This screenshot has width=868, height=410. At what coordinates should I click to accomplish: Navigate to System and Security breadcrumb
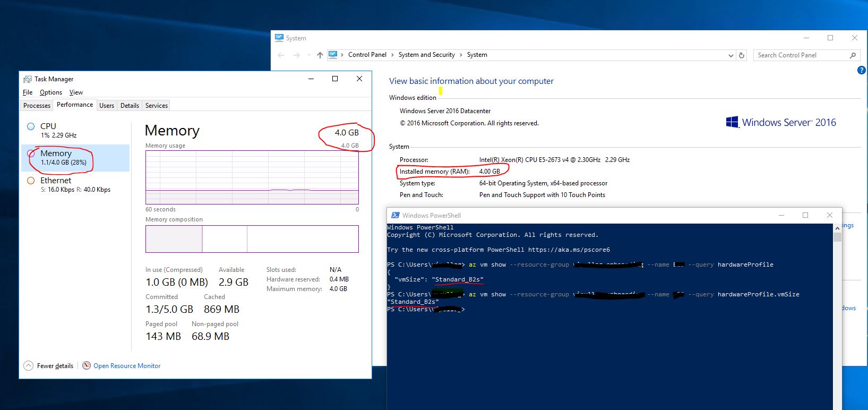(427, 55)
